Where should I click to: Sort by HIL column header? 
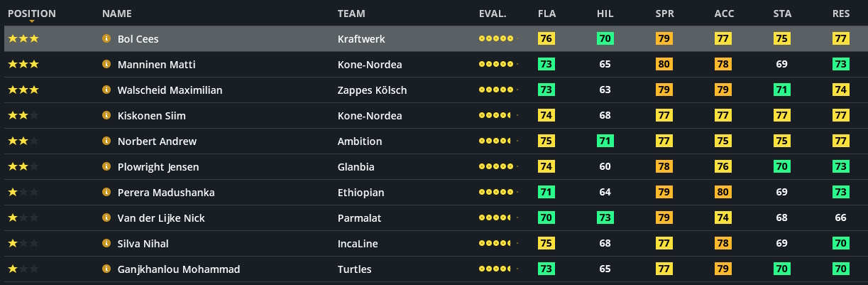[x=605, y=14]
